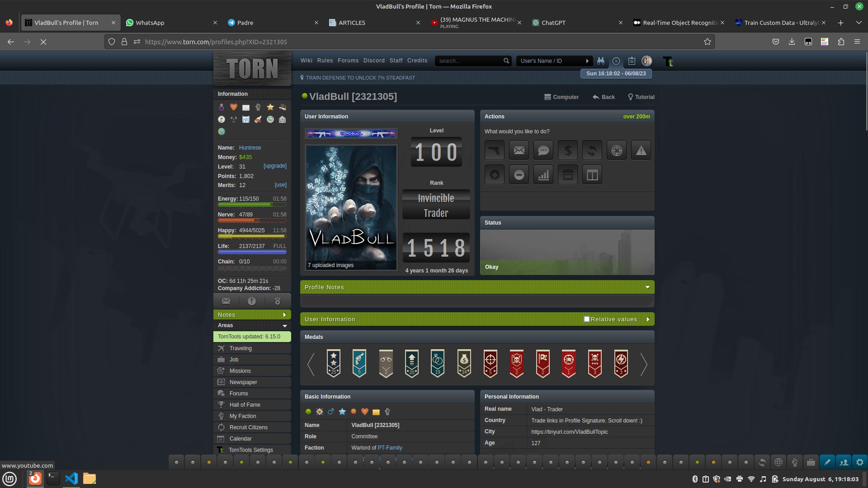The width and height of the screenshot is (868, 488).
Task: Open the sidebar envelope messages icon
Action: [x=226, y=301]
